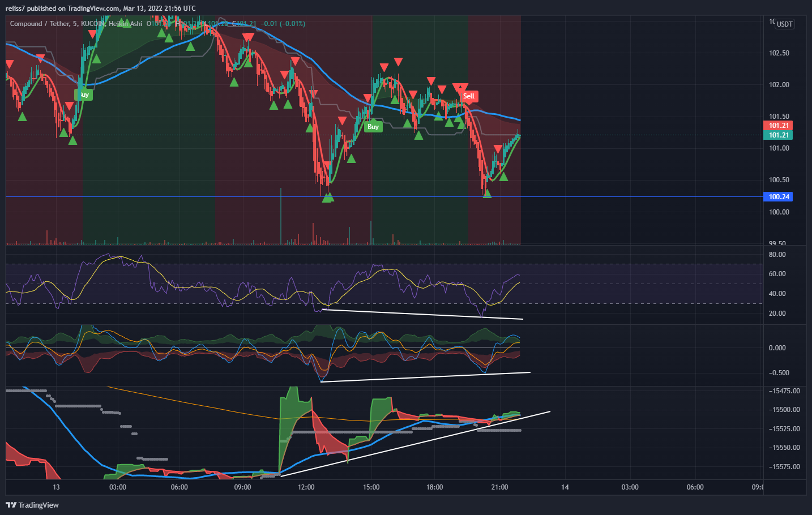Select the blue horizontal line at 100.24
The height and width of the screenshot is (515, 812).
pyautogui.click(x=384, y=196)
